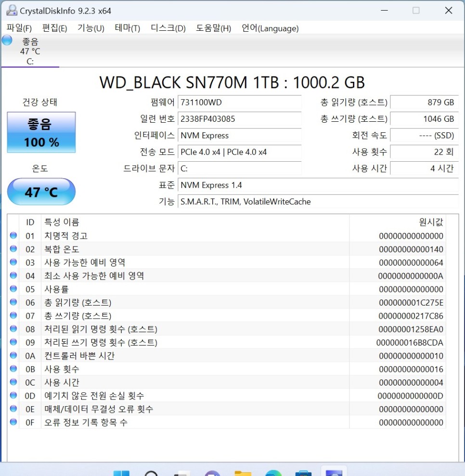Select the 총 쓰기량 (호스트) attribute row
Screen dimensions: 465x476
pyautogui.click(x=193, y=316)
